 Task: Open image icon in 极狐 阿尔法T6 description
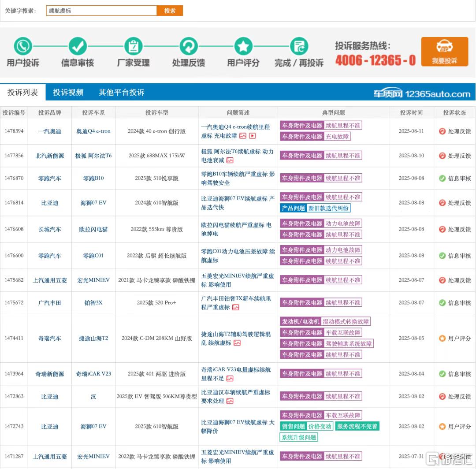tap(230, 160)
